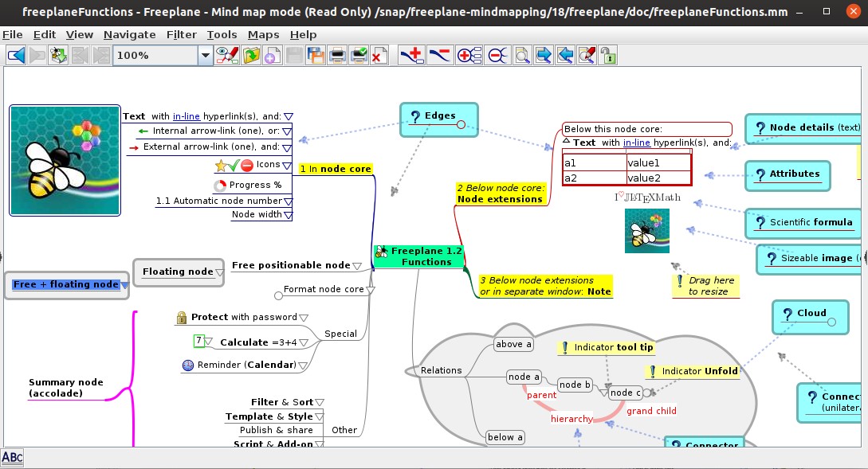Screen dimensions: 868x469
Task: Click the small bee image under LaTeX formula
Action: click(x=647, y=231)
